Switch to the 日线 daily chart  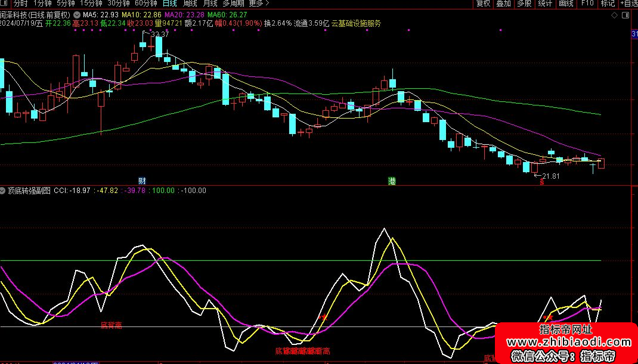coord(169,4)
